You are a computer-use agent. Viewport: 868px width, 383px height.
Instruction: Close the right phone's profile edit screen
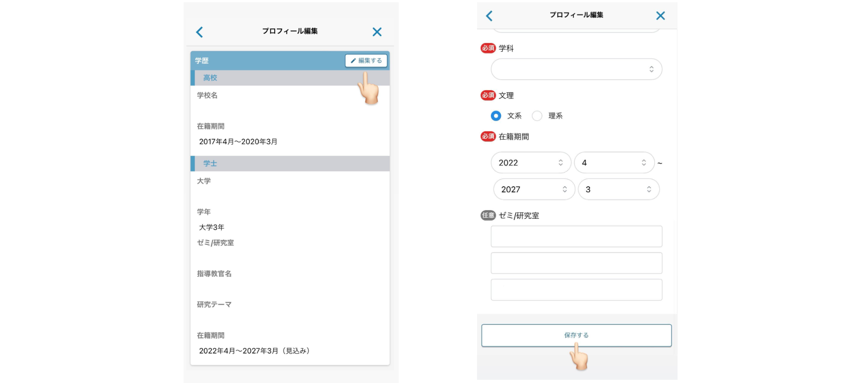(x=660, y=16)
